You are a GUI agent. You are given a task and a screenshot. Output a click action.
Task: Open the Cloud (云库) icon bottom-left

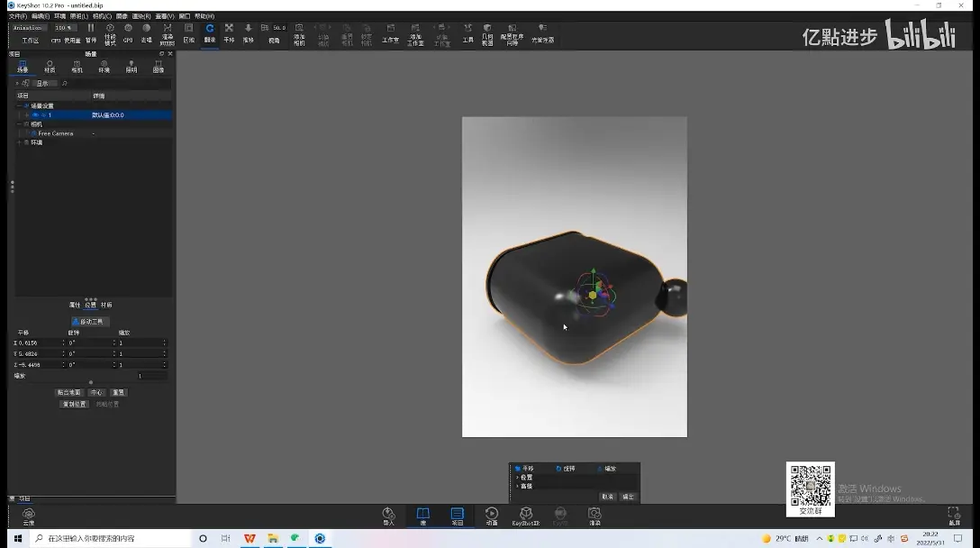(x=29, y=516)
